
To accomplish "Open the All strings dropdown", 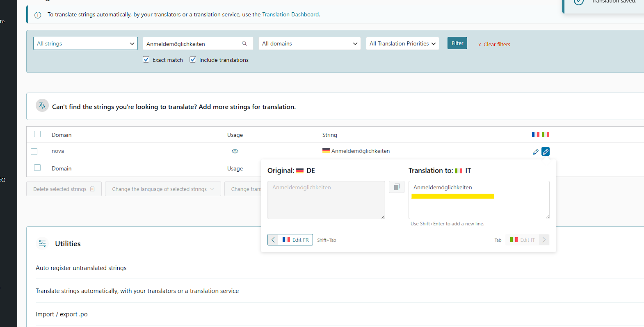I will click(85, 43).
